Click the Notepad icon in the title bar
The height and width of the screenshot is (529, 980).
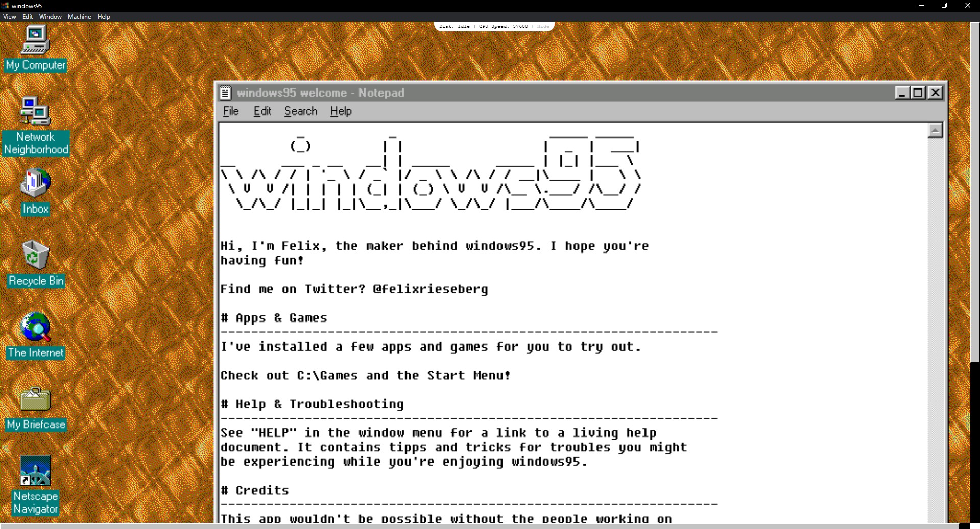coord(225,93)
